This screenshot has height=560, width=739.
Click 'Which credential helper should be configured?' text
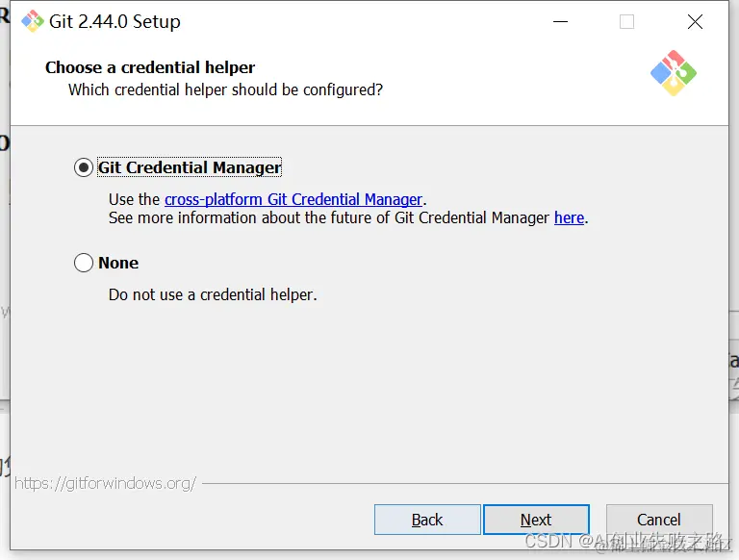[225, 89]
